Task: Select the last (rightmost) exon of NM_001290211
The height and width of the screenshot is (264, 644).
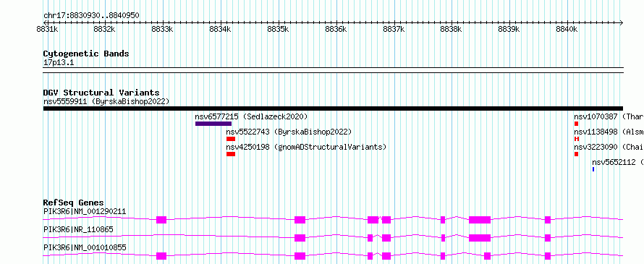Action: click(548, 220)
